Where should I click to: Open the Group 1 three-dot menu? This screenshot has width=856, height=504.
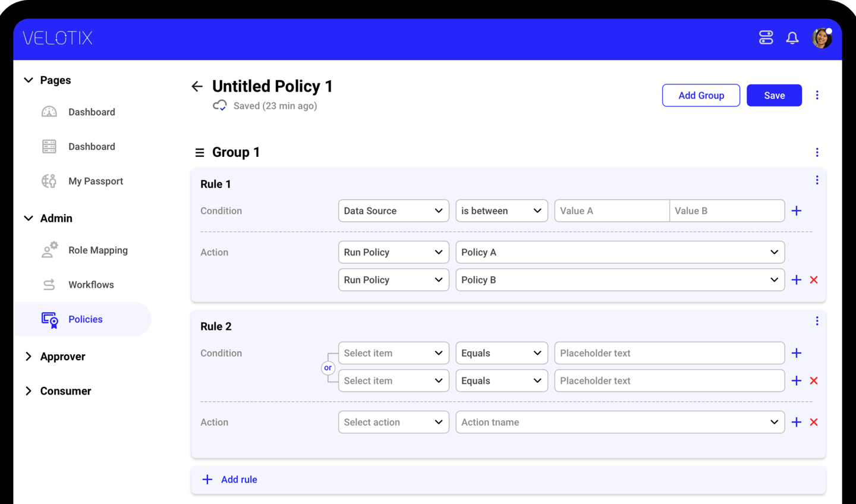click(x=817, y=153)
